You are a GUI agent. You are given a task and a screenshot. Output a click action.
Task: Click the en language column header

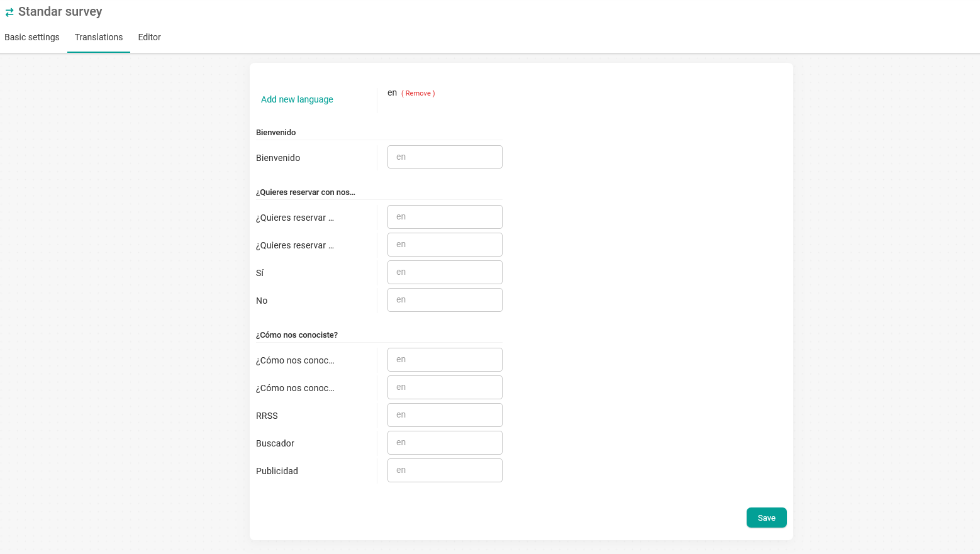pos(392,92)
